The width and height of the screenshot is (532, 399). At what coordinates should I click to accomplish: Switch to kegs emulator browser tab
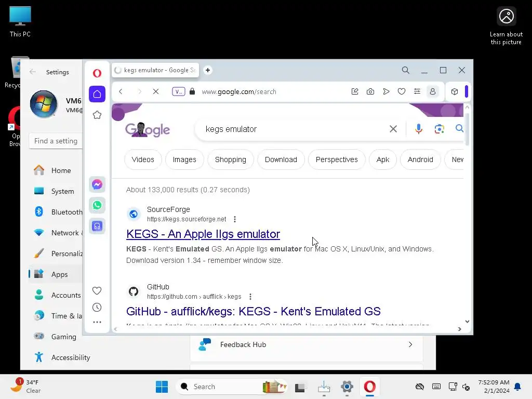tap(155, 70)
